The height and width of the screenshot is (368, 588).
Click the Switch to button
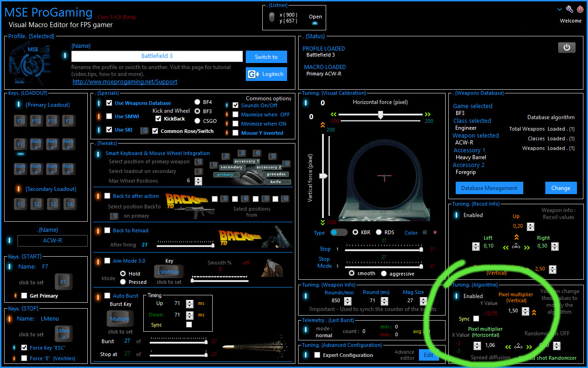[266, 57]
